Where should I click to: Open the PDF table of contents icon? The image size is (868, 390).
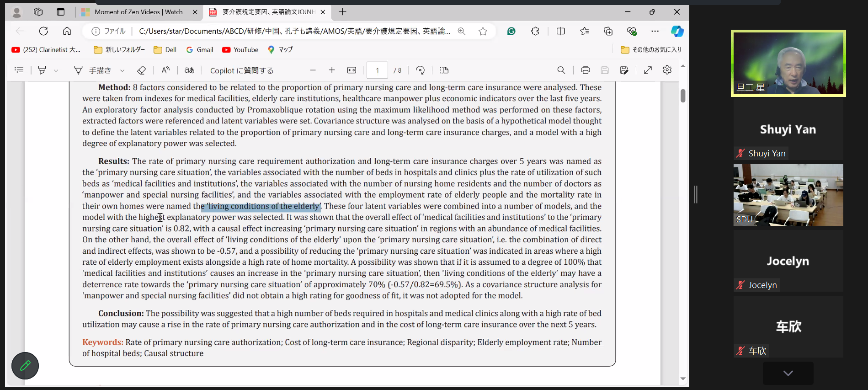click(x=19, y=70)
